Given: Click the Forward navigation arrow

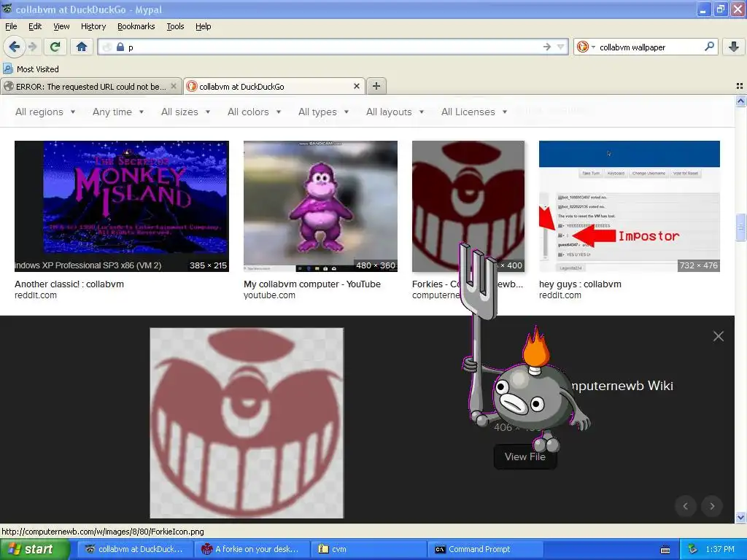Looking at the screenshot, I should (32, 47).
